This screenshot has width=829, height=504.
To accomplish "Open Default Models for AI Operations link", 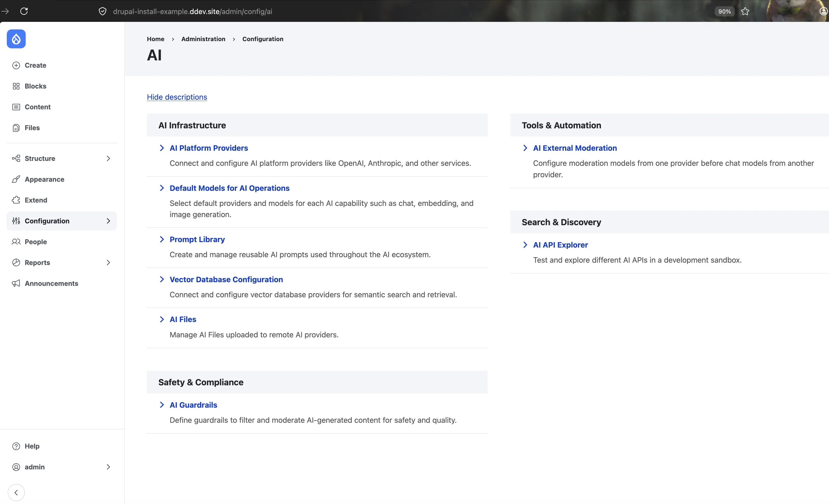I will point(229,188).
